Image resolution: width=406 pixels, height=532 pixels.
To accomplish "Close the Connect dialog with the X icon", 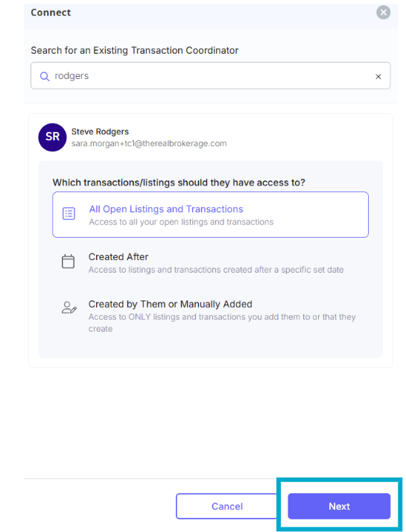I will pyautogui.click(x=383, y=13).
